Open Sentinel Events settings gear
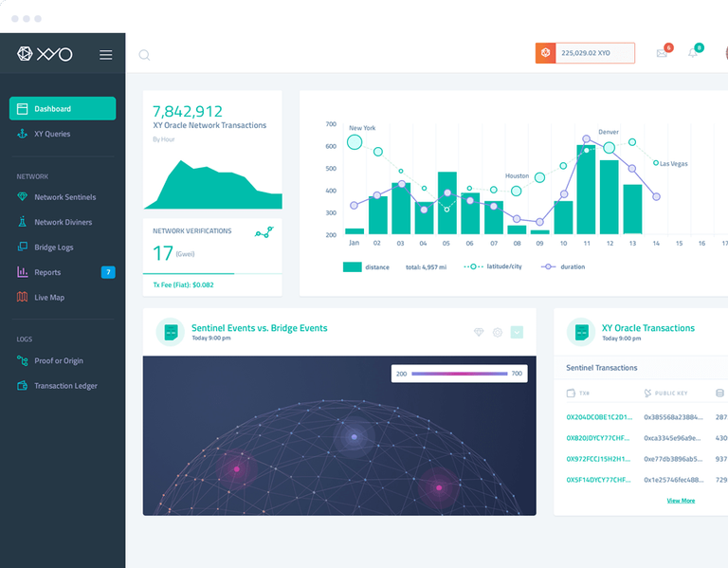Image resolution: width=728 pixels, height=568 pixels. (498, 333)
